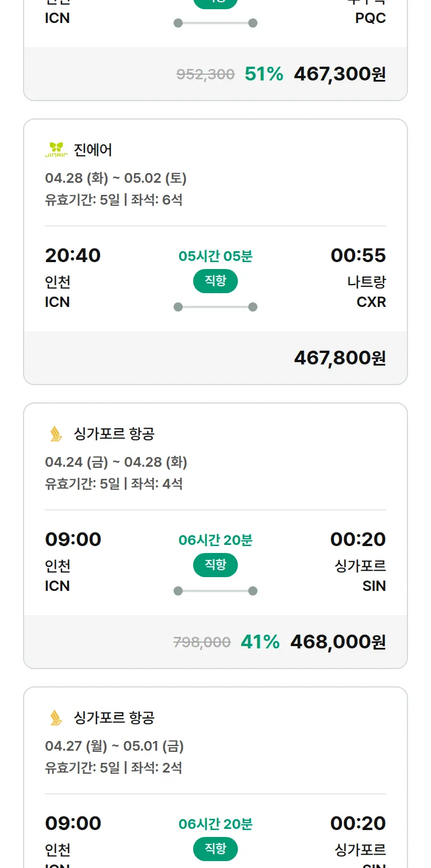Viewport: 431px width, 868px height.
Task: Click the 51% discount label
Action: click(x=264, y=74)
